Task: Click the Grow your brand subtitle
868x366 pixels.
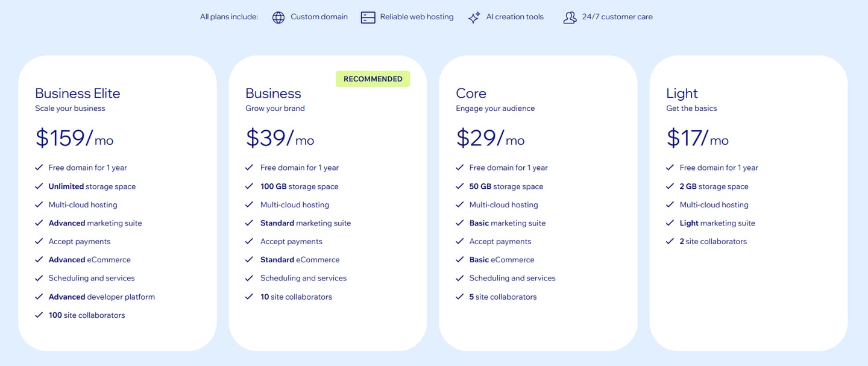Action: 275,109
